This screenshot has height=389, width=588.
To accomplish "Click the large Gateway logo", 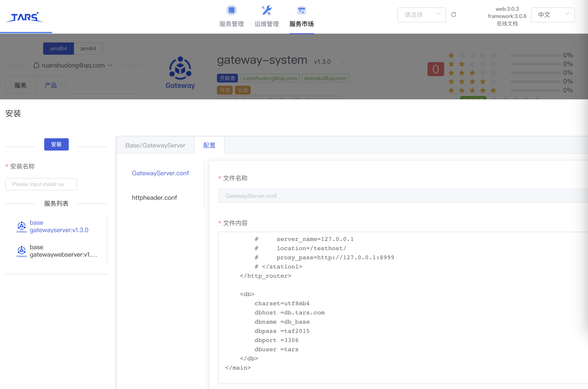I will (180, 72).
